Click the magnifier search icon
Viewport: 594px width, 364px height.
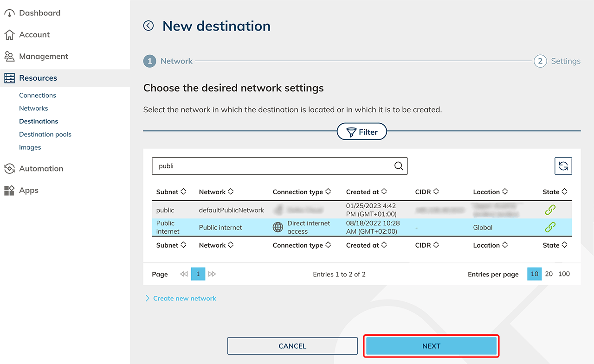398,166
